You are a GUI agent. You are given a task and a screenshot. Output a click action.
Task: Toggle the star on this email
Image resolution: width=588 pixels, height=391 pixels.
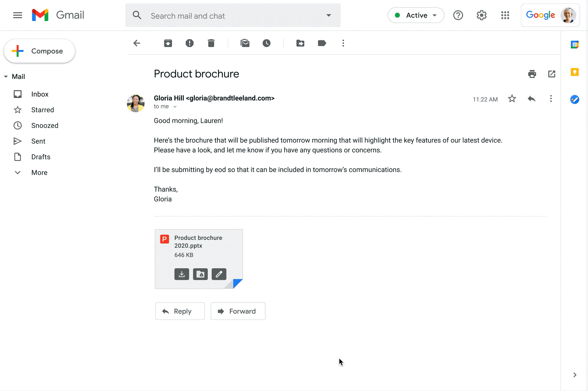512,98
